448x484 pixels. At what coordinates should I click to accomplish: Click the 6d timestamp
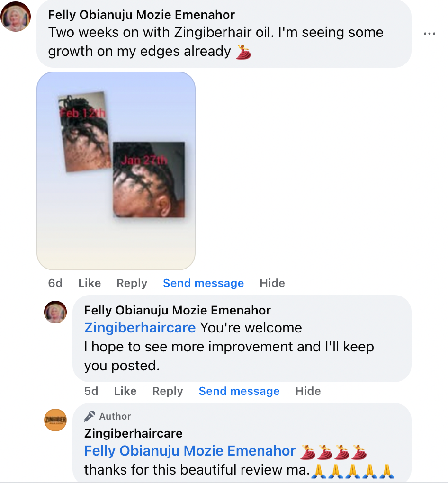(55, 283)
